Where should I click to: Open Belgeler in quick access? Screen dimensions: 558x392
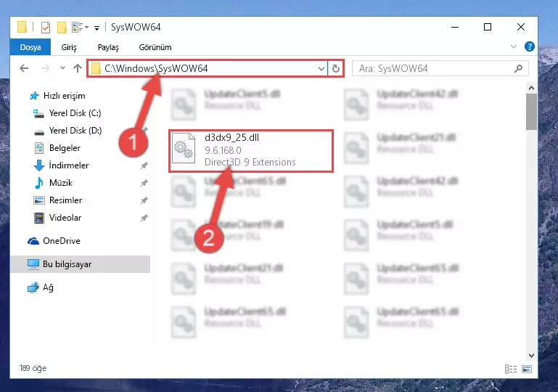click(65, 148)
